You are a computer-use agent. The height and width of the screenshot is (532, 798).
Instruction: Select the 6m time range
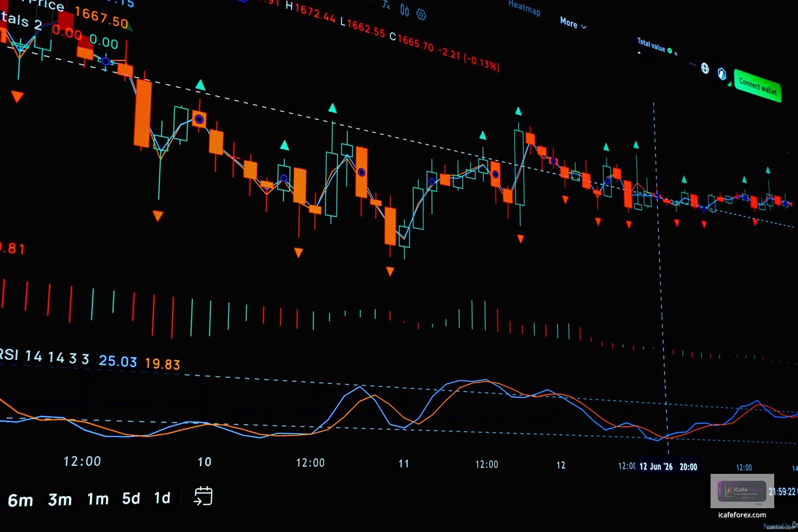20,500
